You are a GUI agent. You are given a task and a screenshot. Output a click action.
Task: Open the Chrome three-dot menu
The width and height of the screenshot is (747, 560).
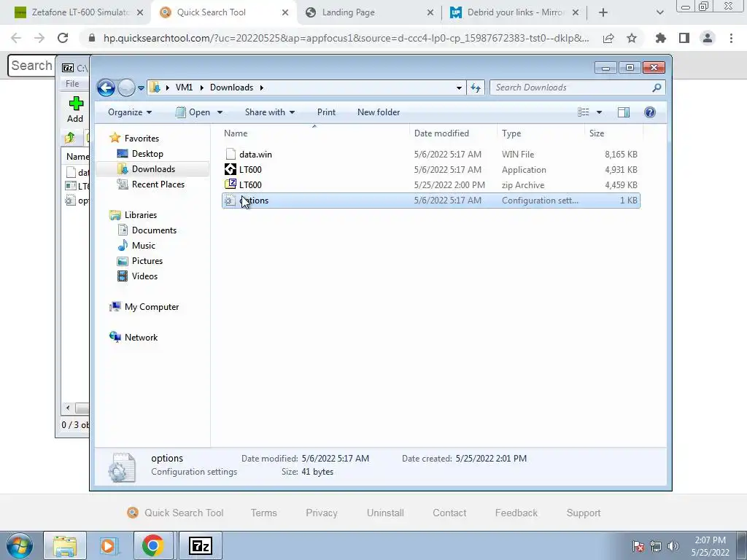731,38
